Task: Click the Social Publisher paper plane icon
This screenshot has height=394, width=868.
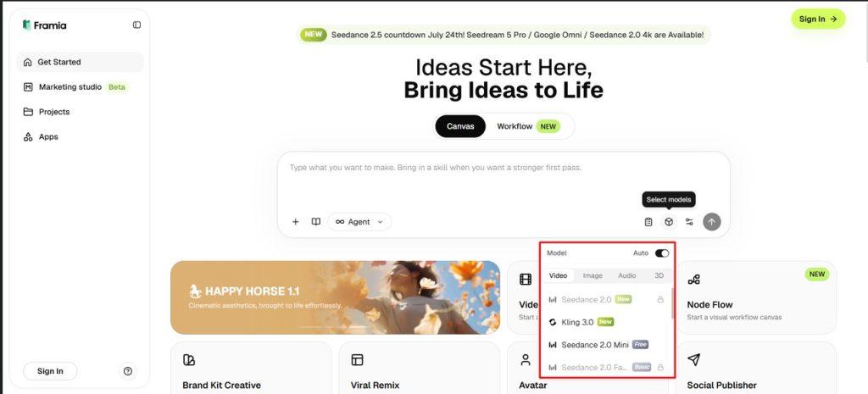Action: pyautogui.click(x=693, y=360)
